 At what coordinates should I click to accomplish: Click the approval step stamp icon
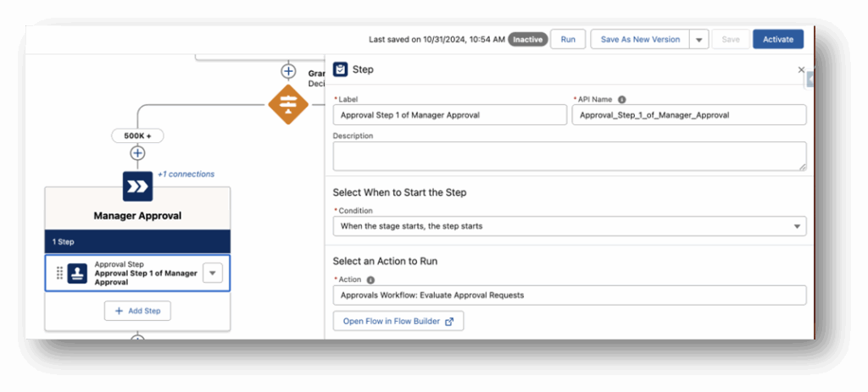pos(78,273)
